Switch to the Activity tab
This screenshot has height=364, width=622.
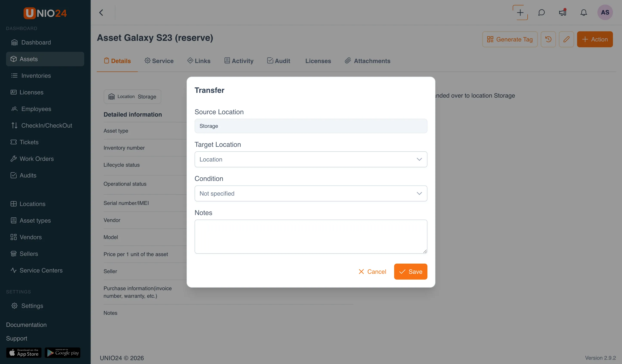coord(239,61)
